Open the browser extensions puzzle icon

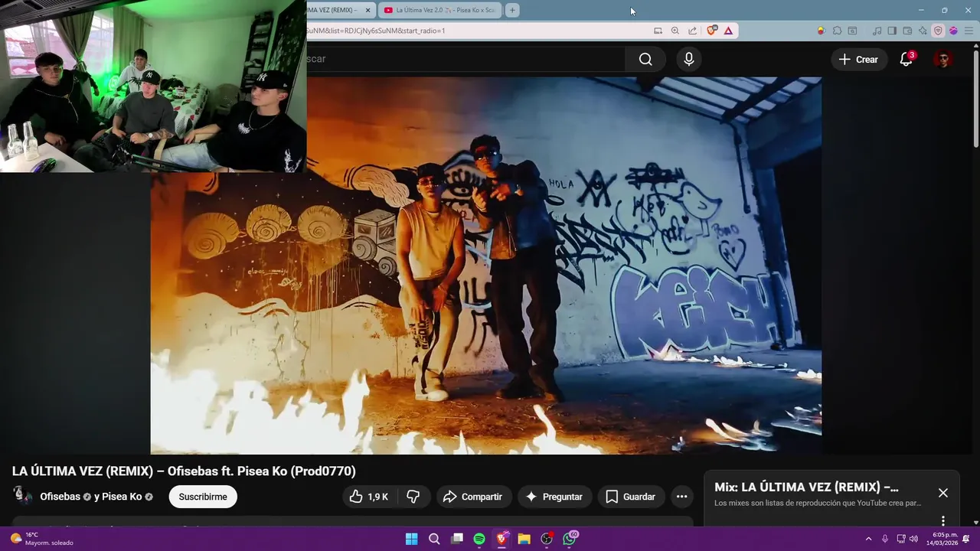pos(837,31)
